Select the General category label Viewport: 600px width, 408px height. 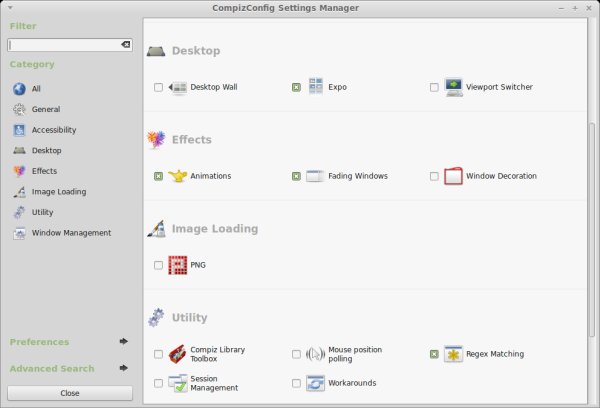coord(46,109)
